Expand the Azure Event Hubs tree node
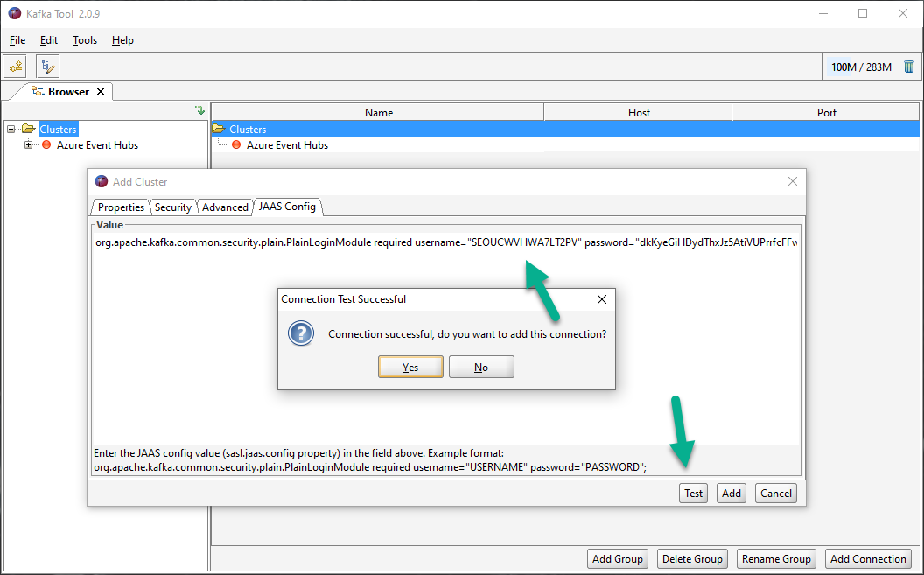 [x=28, y=144]
